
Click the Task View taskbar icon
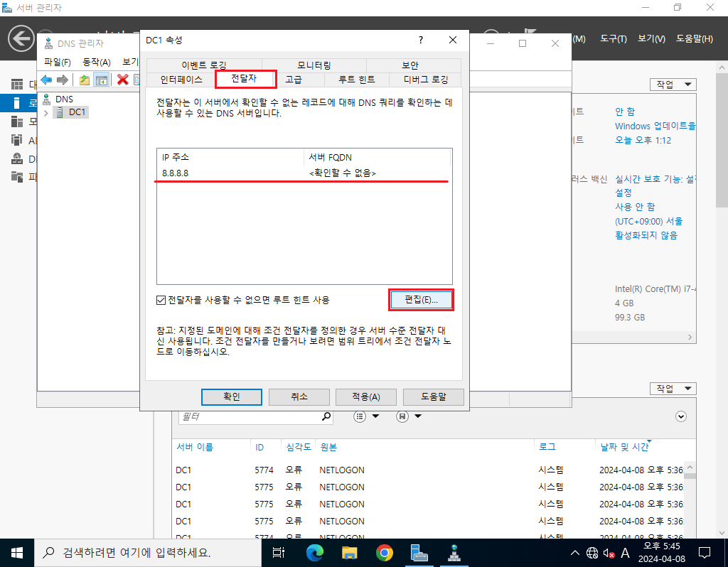point(279,553)
